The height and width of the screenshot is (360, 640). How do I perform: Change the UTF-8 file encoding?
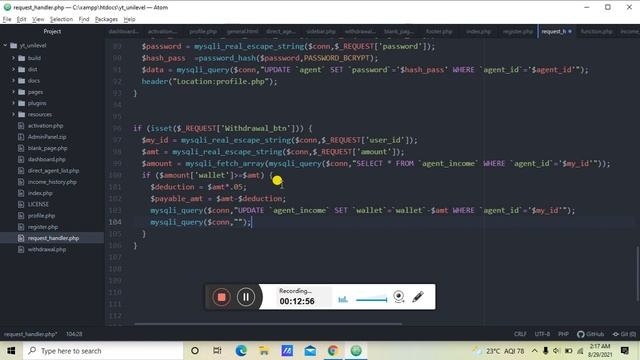542,334
